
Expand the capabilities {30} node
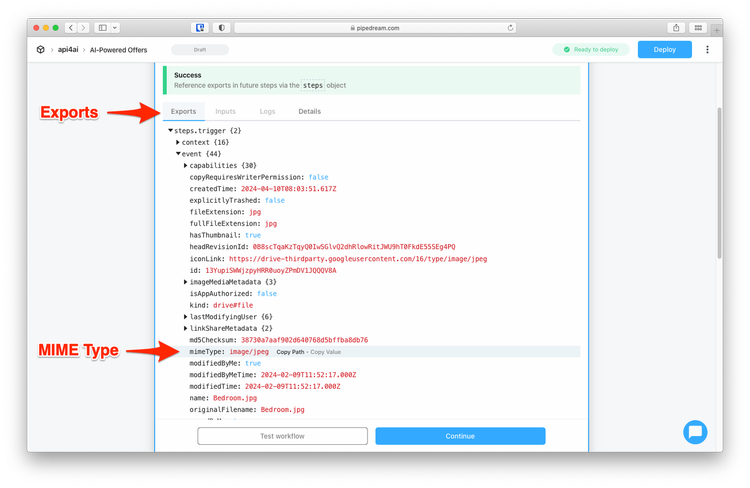point(186,165)
